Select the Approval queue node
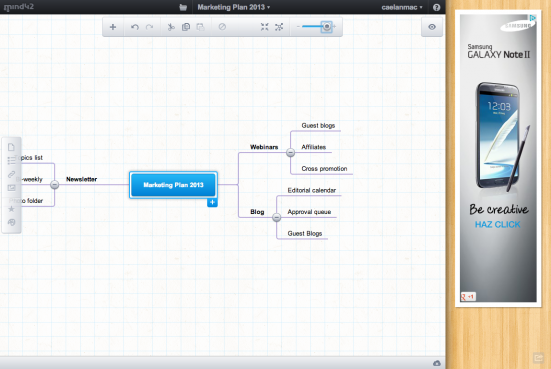The image size is (551, 369). [309, 212]
